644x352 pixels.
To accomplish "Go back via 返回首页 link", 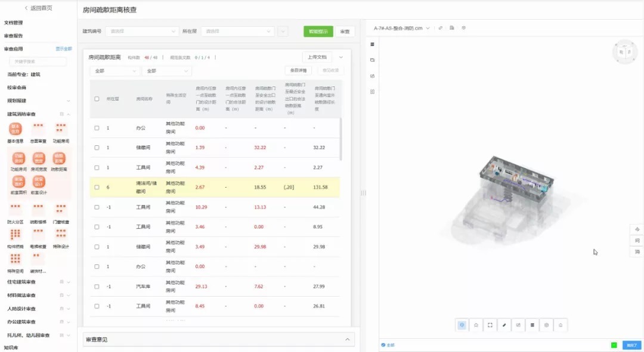I will point(39,8).
